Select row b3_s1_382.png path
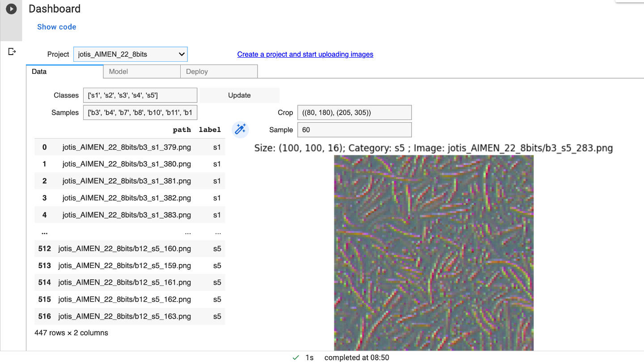644x362 pixels. pos(127,198)
